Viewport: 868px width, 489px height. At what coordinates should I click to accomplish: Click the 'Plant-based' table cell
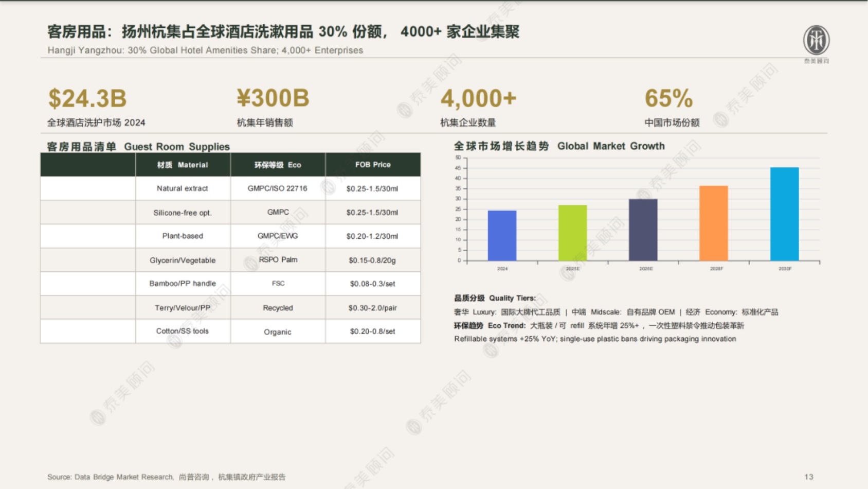183,236
